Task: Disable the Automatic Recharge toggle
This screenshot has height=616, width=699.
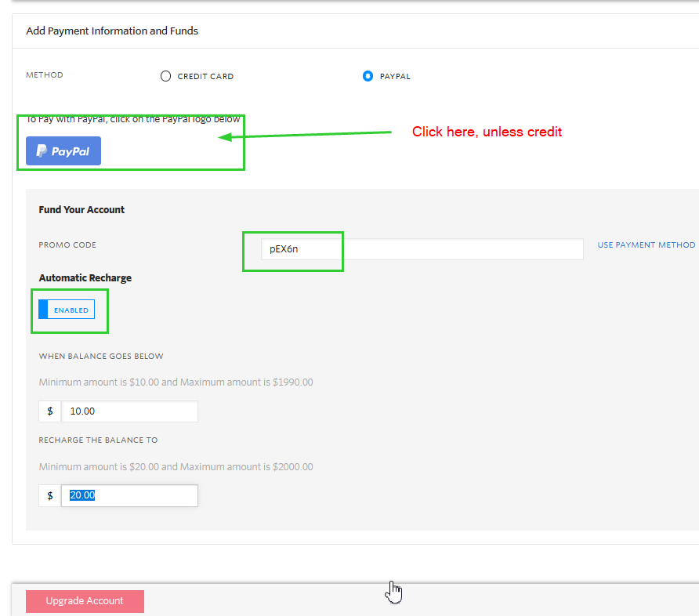Action: (x=67, y=310)
